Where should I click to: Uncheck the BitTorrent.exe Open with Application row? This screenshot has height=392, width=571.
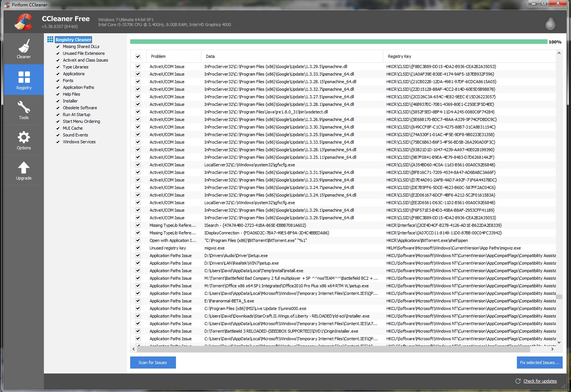[138, 240]
